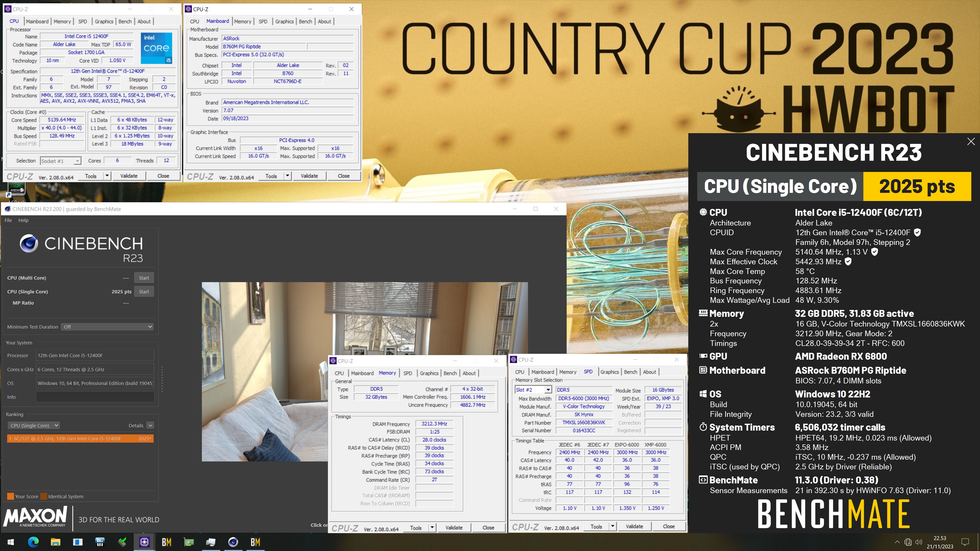The image size is (980, 551).
Task: Start the CPU (Multi Core) test
Action: click(x=144, y=278)
